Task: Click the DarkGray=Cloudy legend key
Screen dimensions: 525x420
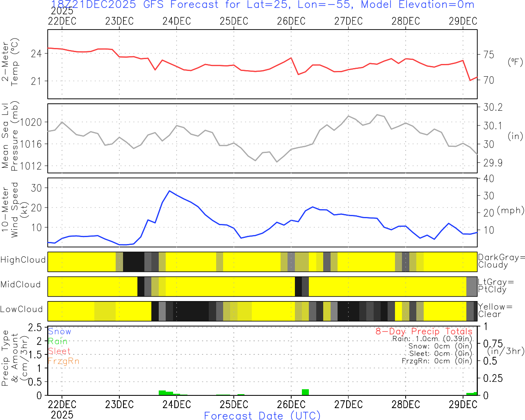Action: tap(501, 261)
